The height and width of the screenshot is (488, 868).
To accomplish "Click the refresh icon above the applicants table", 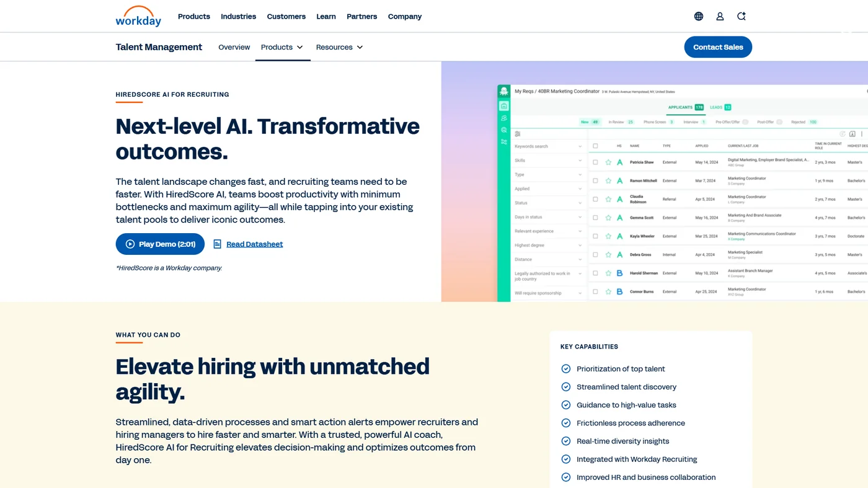I will (843, 134).
